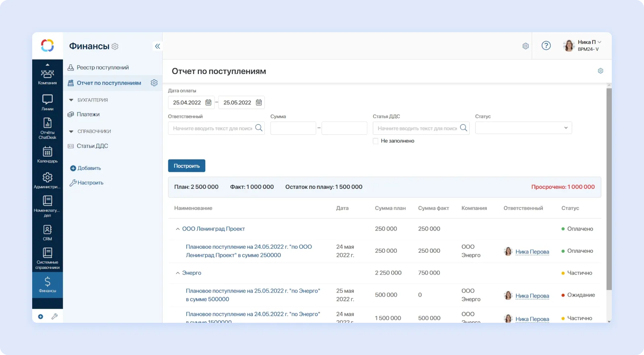644x355 pixels.
Task: Collapse the БУХГАЛТЕРИЯ section
Action: (71, 100)
